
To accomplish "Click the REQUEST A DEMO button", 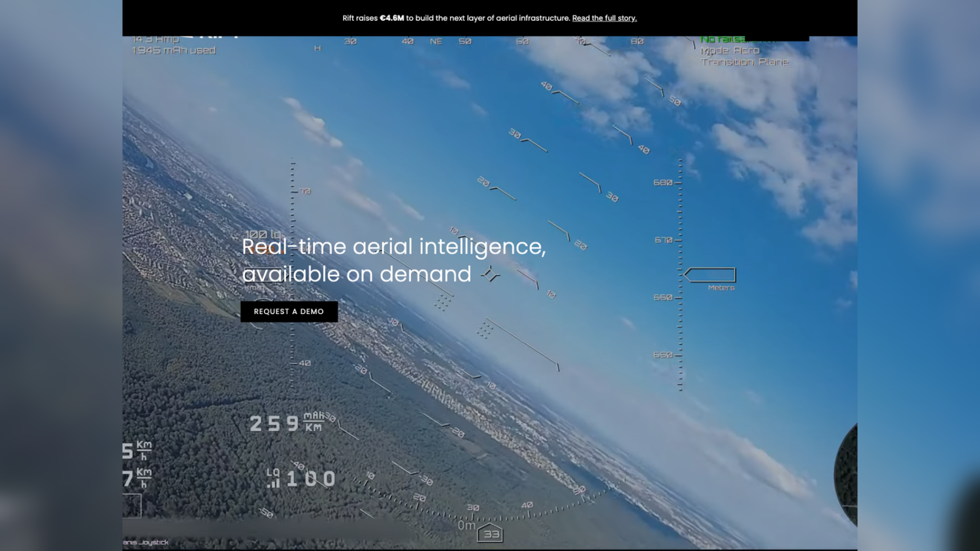I will (x=289, y=311).
